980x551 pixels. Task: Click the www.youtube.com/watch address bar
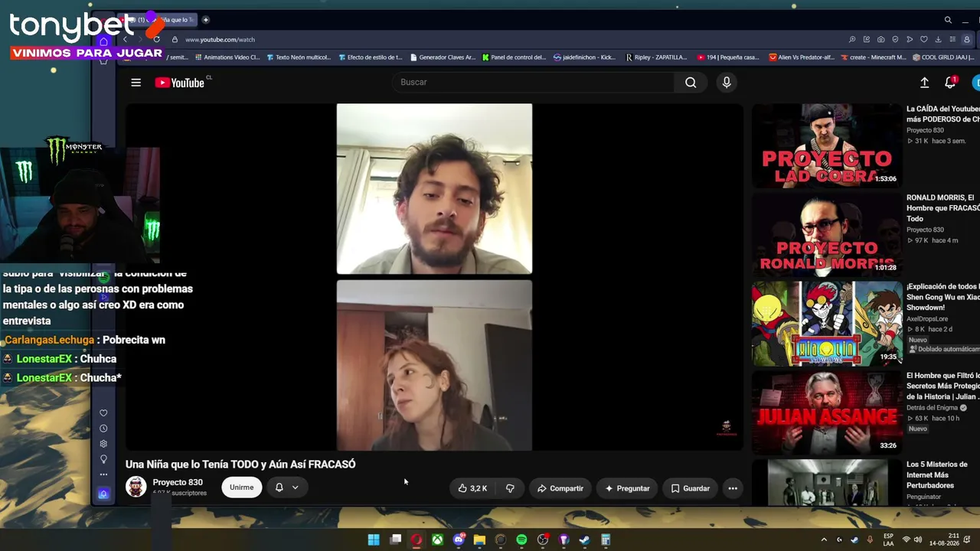coord(220,39)
